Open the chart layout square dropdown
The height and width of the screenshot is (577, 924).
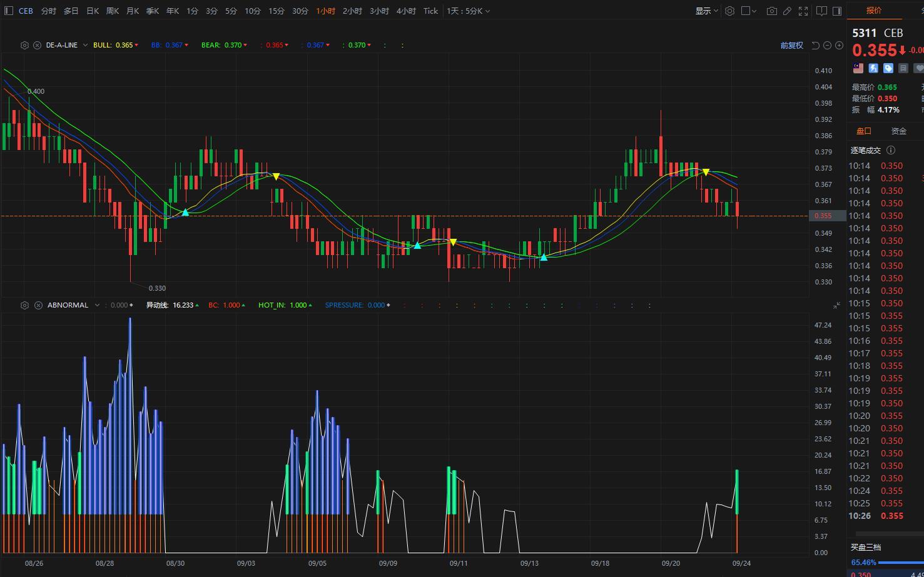749,11
